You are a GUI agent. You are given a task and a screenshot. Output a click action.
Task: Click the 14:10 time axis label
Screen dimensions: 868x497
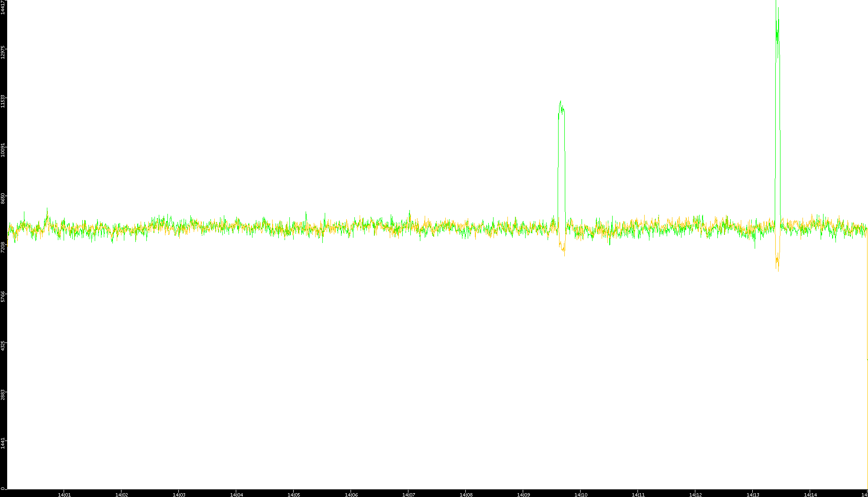pos(581,495)
